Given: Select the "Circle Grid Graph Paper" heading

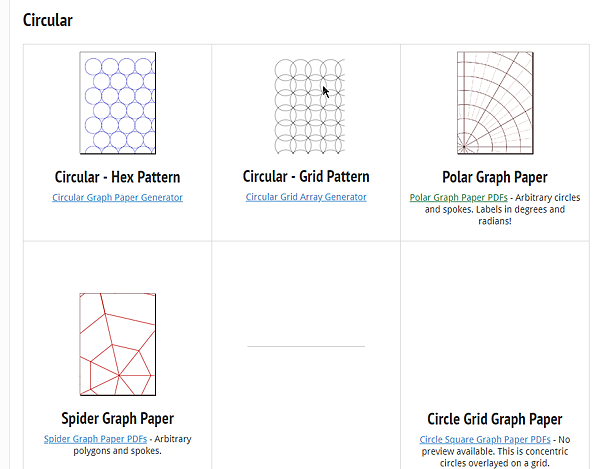Looking at the screenshot, I should coord(495,418).
